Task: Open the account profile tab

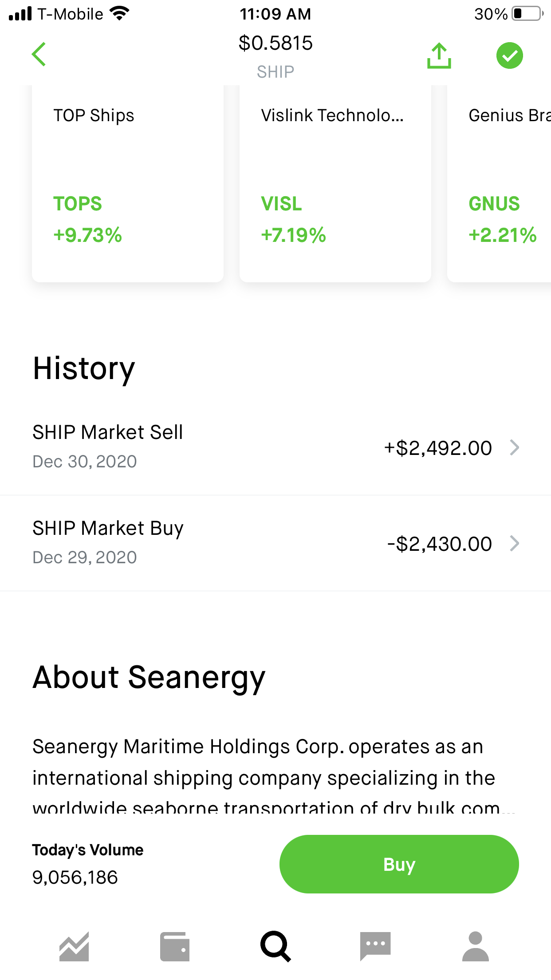Action: point(476,946)
